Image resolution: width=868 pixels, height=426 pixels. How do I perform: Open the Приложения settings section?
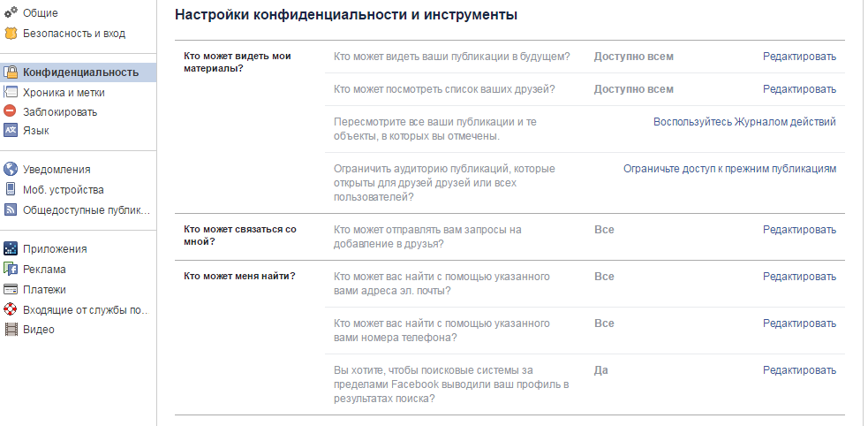coord(55,249)
